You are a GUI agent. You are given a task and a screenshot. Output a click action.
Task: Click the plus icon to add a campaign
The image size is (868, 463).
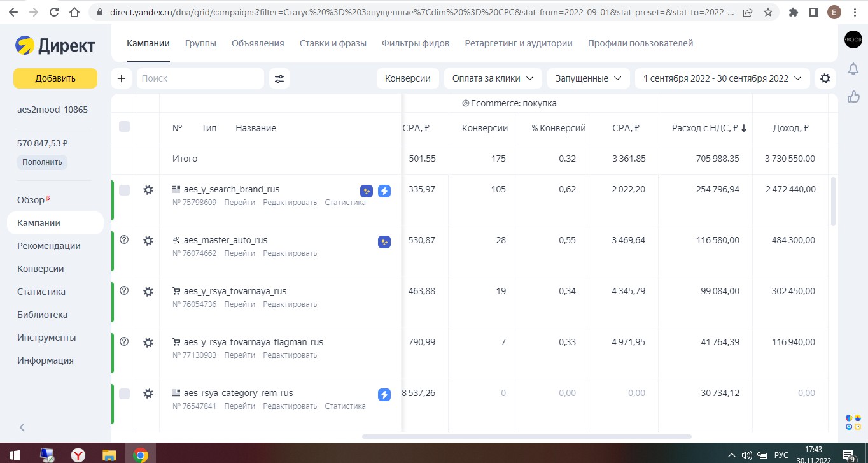click(x=122, y=78)
